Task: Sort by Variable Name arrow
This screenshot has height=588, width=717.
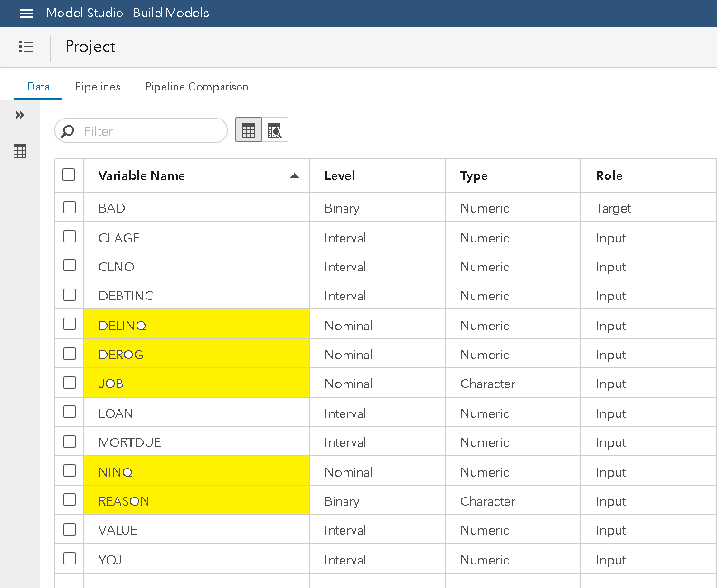Action: (294, 176)
